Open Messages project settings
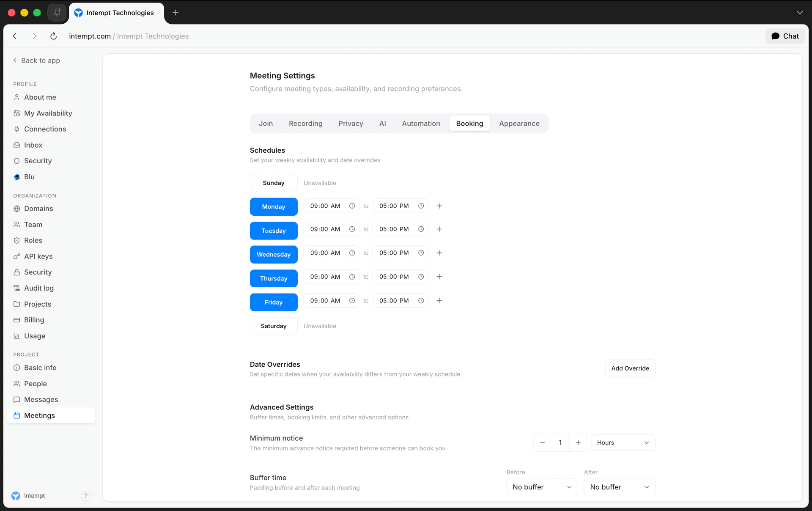This screenshot has width=812, height=511. point(51,399)
